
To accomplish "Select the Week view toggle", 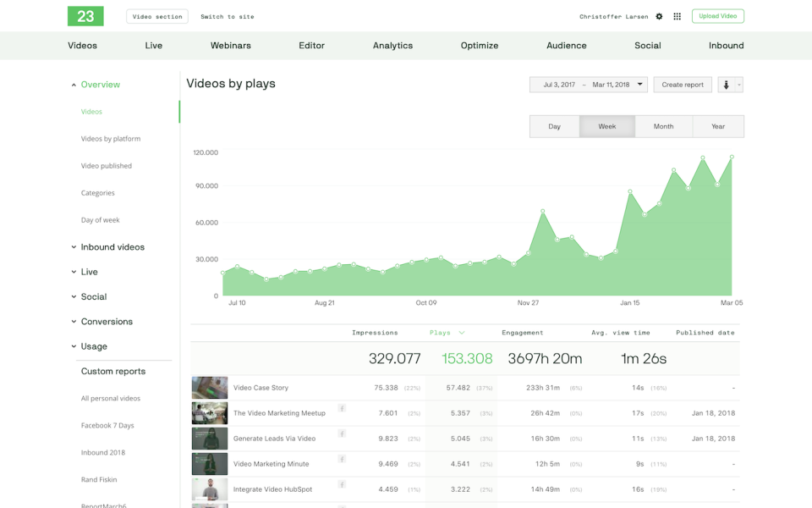I will pos(608,125).
